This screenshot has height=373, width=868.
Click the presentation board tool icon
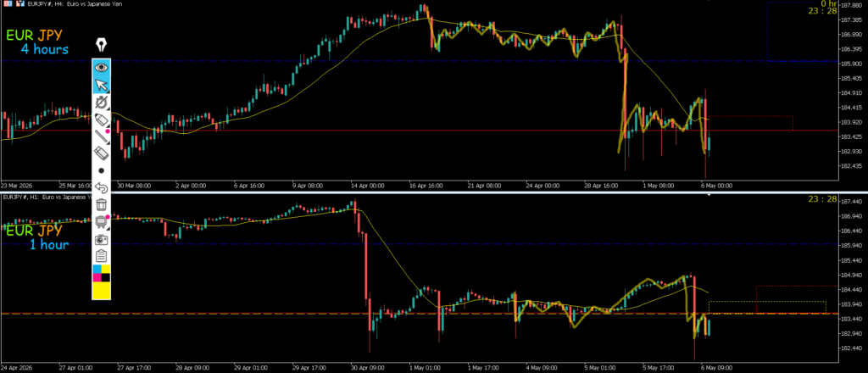pos(102,222)
